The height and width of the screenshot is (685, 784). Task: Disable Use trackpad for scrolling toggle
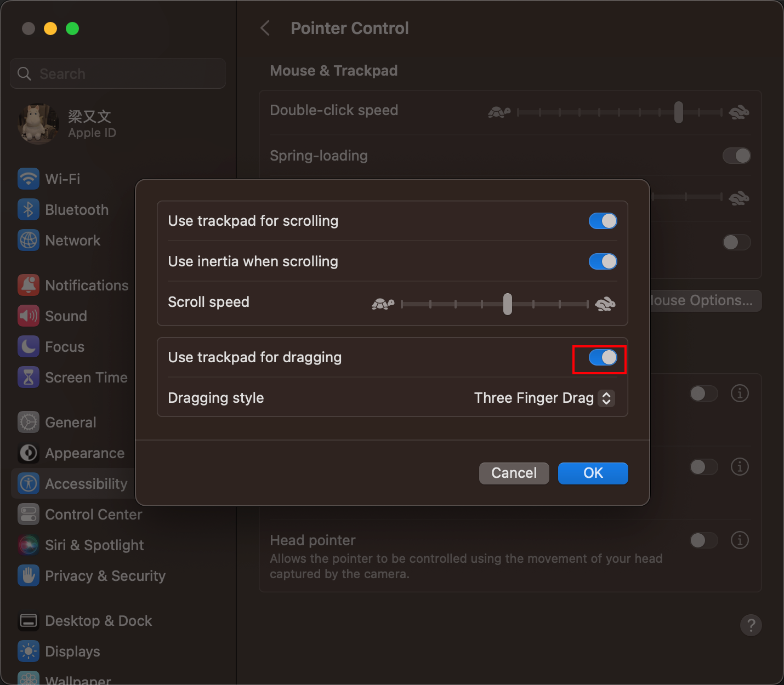[603, 221]
